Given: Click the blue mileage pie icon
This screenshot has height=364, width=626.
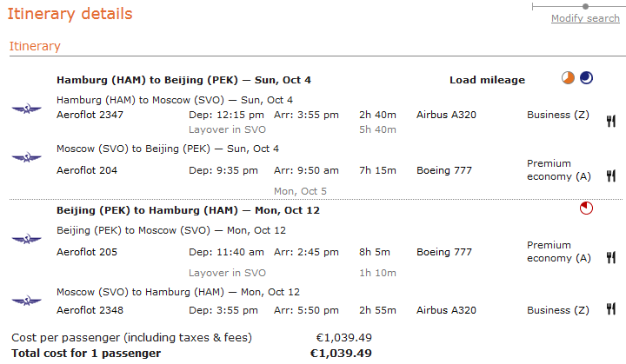Looking at the screenshot, I should 587,78.
